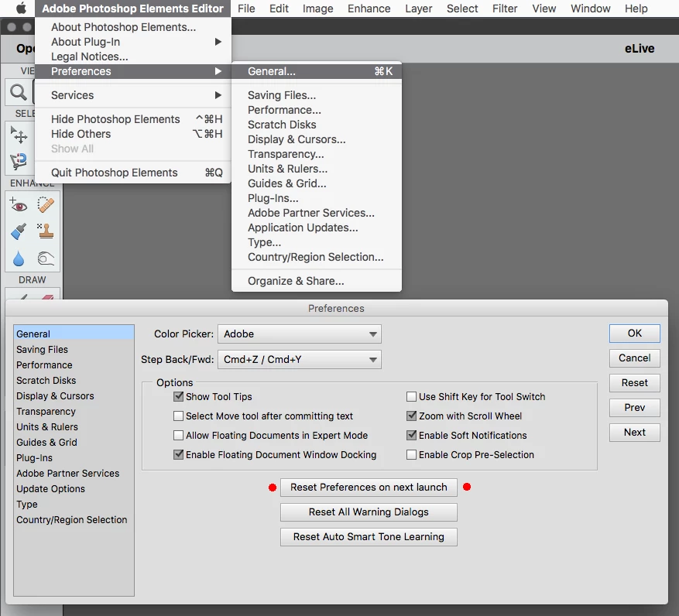Choose Saving Files... in submenu

[317, 95]
